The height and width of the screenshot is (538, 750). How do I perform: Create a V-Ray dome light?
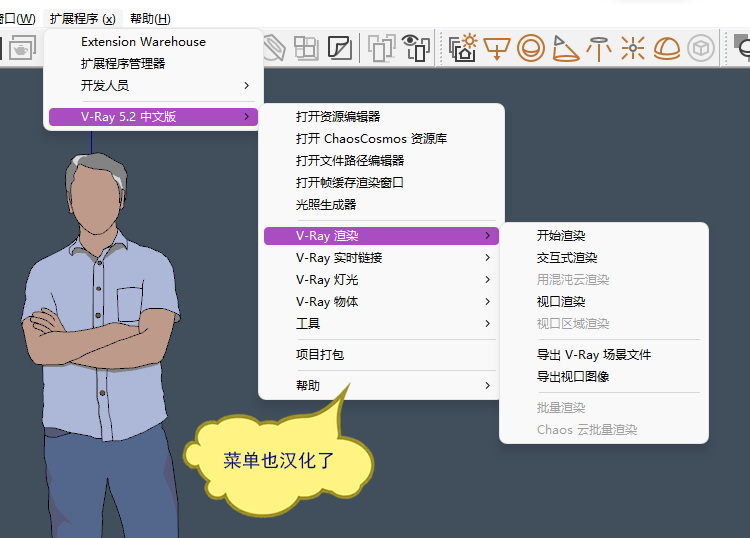667,48
